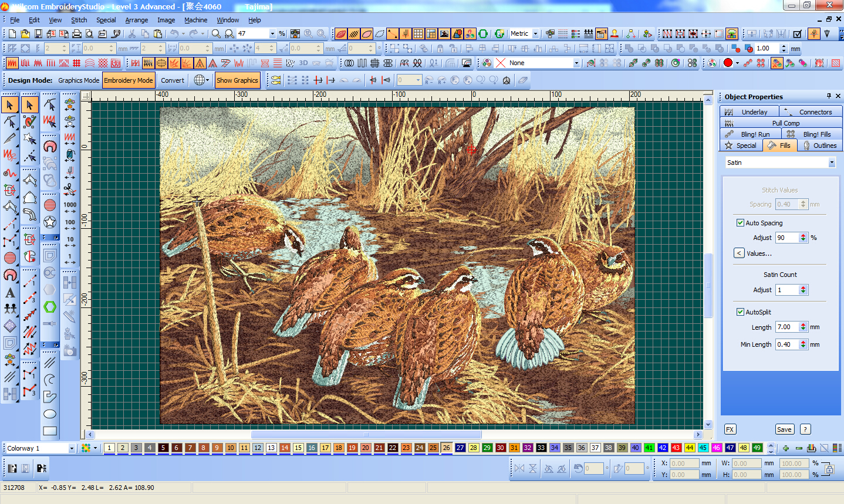
Task: Click the Save button in Object Properties
Action: [784, 429]
